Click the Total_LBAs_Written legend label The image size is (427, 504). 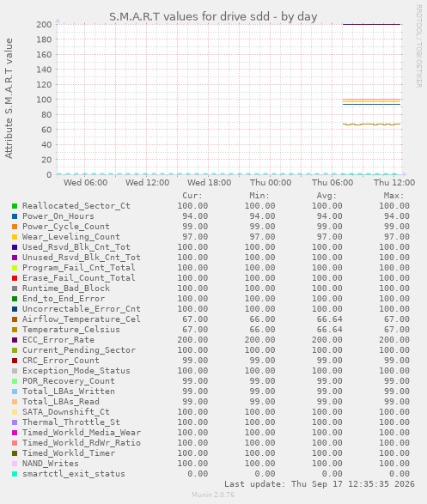coord(68,392)
